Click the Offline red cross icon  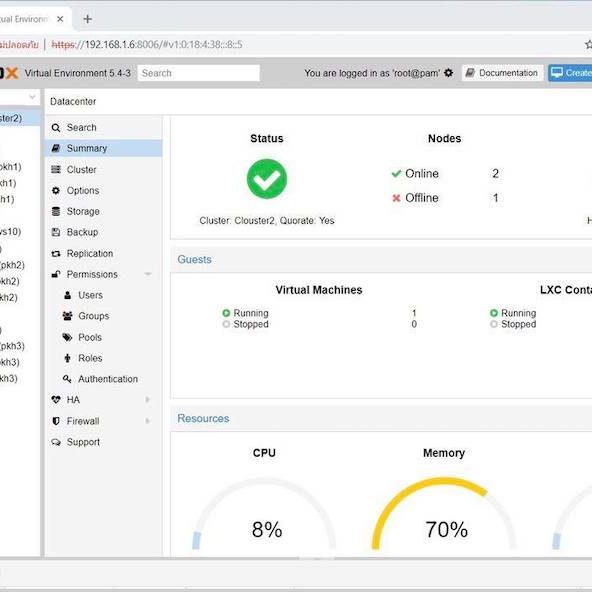(396, 198)
